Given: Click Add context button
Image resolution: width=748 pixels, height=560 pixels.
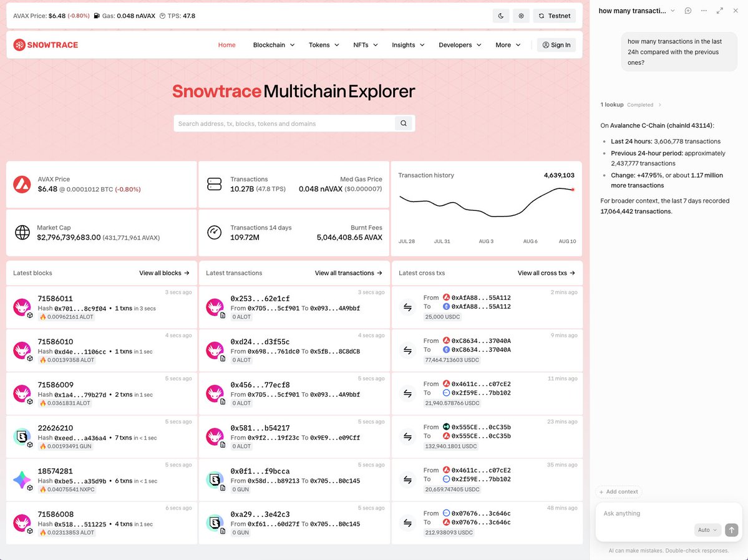Looking at the screenshot, I should click(x=619, y=492).
